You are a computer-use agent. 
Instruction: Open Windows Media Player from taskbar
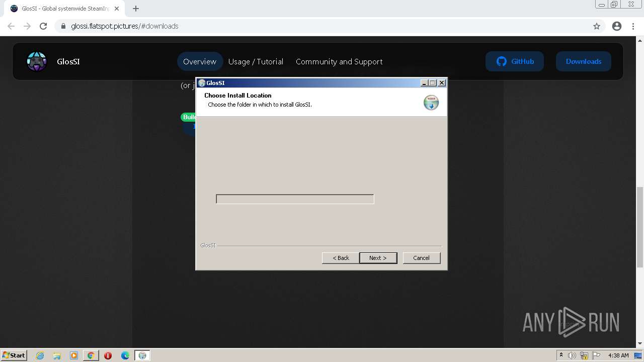click(74, 355)
